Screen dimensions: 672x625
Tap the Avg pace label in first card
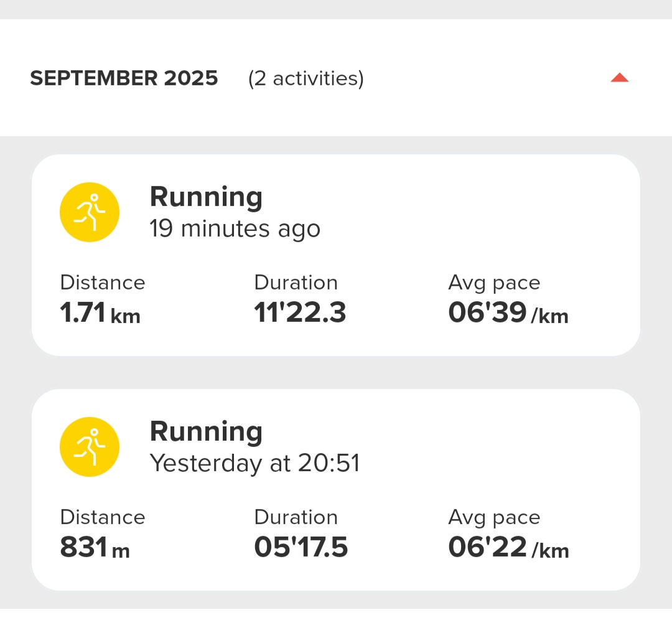point(494,283)
